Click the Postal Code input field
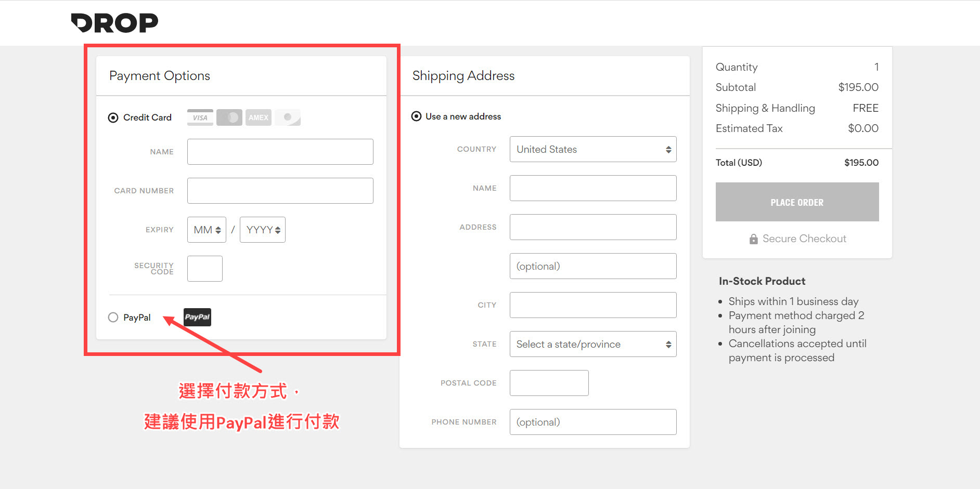 pos(549,383)
